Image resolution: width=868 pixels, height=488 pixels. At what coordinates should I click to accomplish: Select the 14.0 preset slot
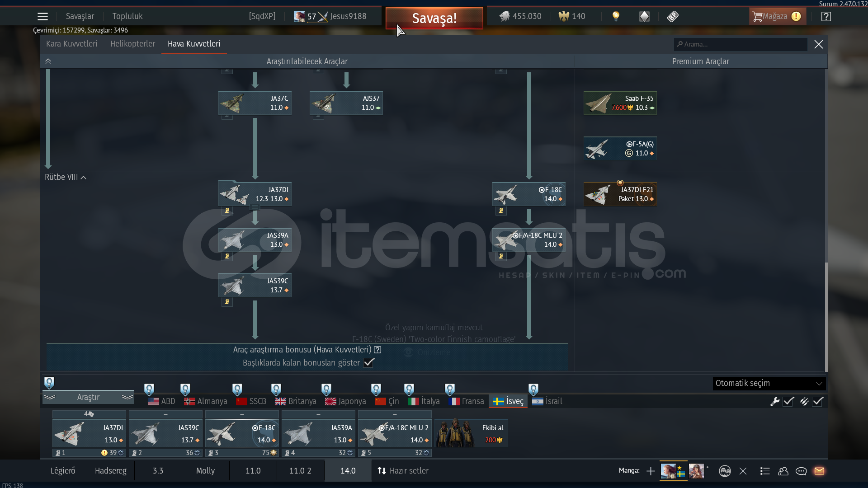click(x=348, y=471)
